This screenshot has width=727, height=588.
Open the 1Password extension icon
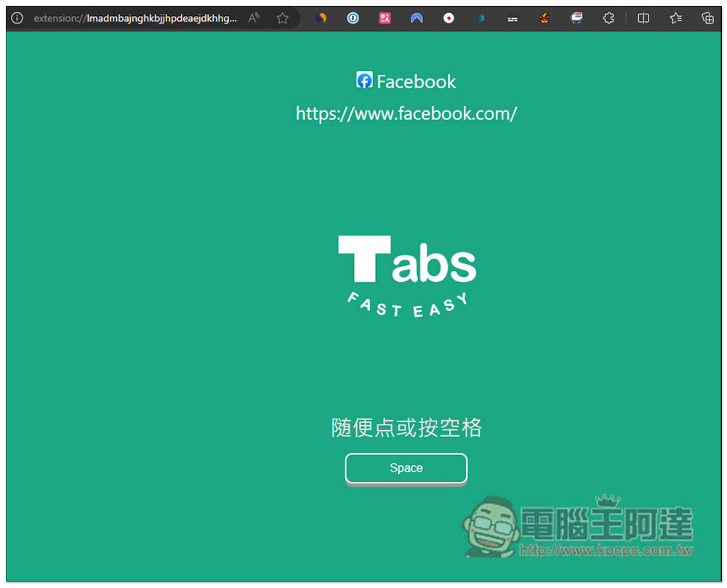click(x=353, y=18)
